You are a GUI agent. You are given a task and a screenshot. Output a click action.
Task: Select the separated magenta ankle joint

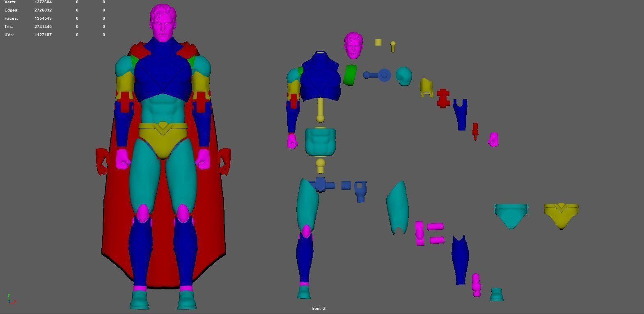click(x=476, y=285)
